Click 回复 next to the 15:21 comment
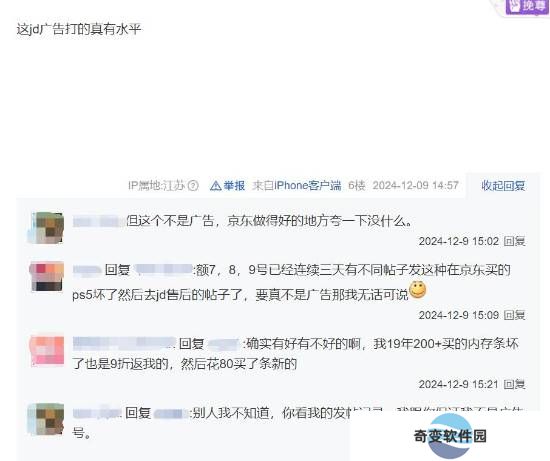Screen dimensions: 550x461 (x=514, y=384)
